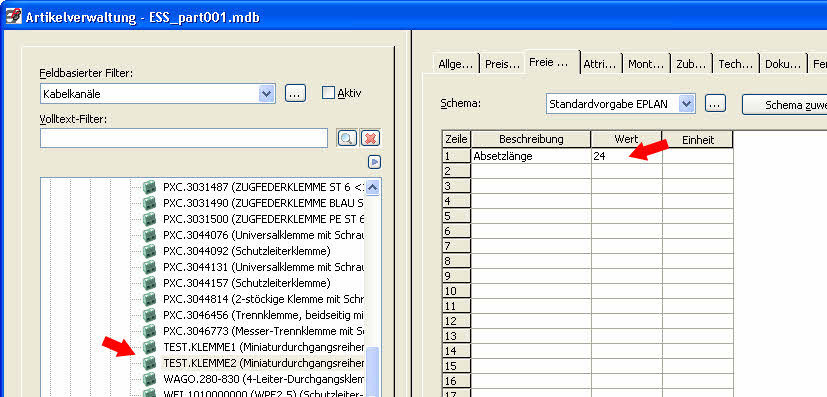The height and width of the screenshot is (397, 827).
Task: Click the ellipsis button next to filter dropdown
Action: tap(295, 94)
